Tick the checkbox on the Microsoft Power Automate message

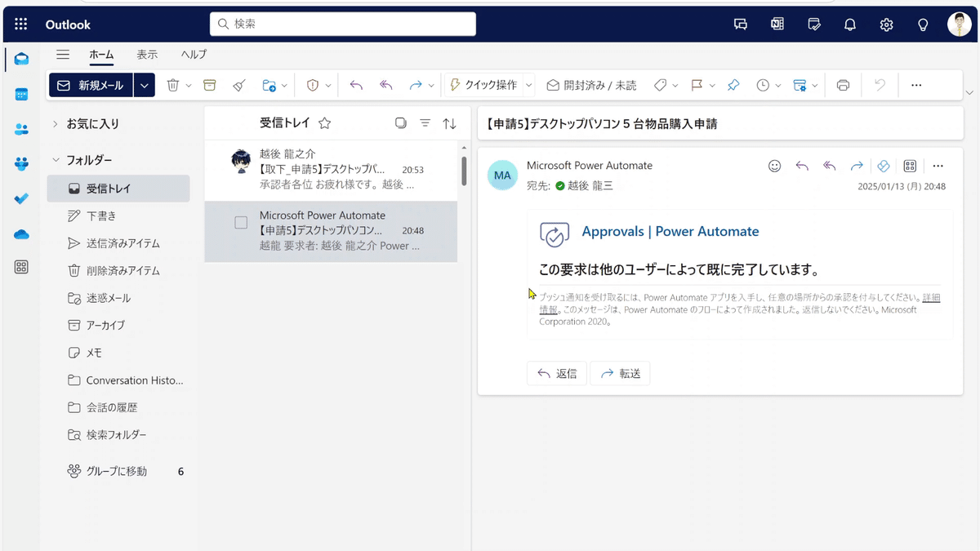pos(241,222)
